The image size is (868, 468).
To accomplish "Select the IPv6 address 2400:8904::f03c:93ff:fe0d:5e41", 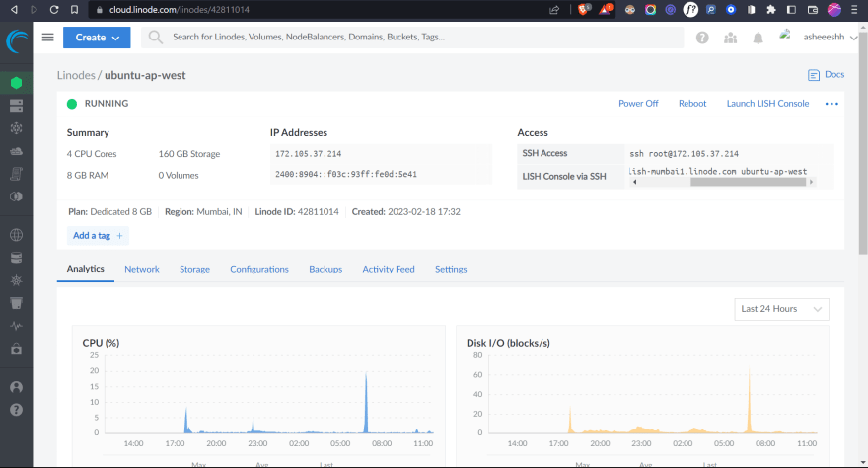I will click(x=346, y=174).
